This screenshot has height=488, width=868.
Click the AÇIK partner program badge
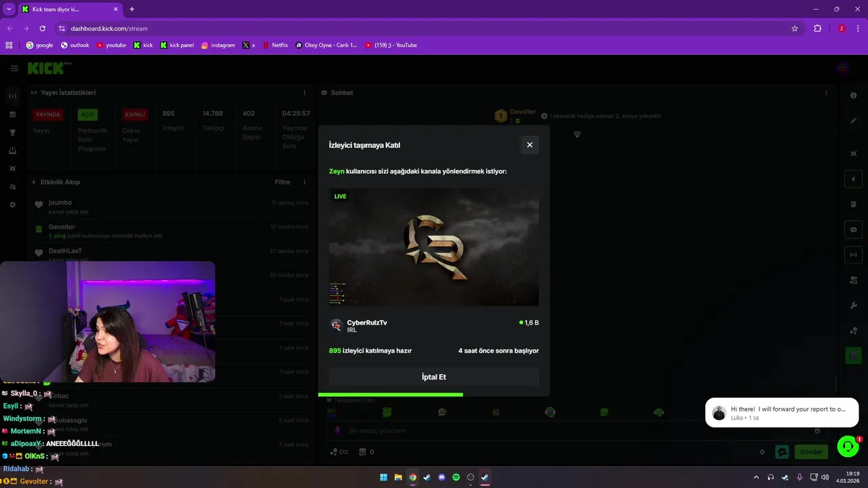point(87,115)
